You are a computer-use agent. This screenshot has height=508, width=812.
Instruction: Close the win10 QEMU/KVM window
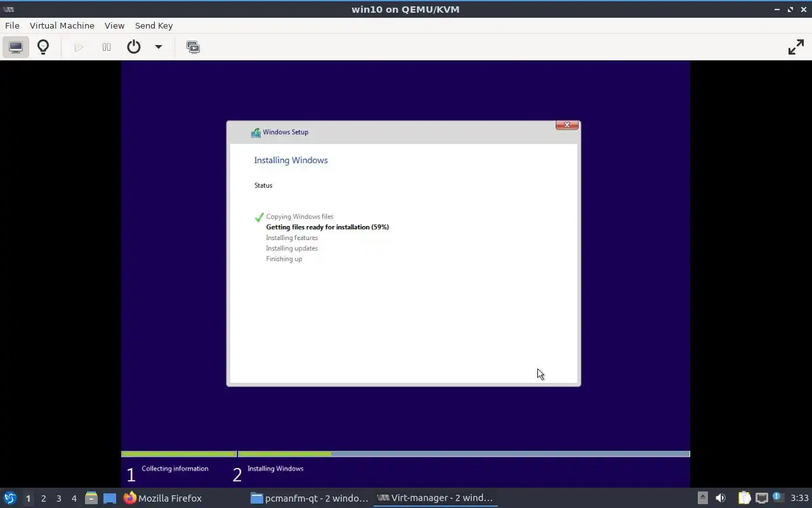click(x=804, y=10)
